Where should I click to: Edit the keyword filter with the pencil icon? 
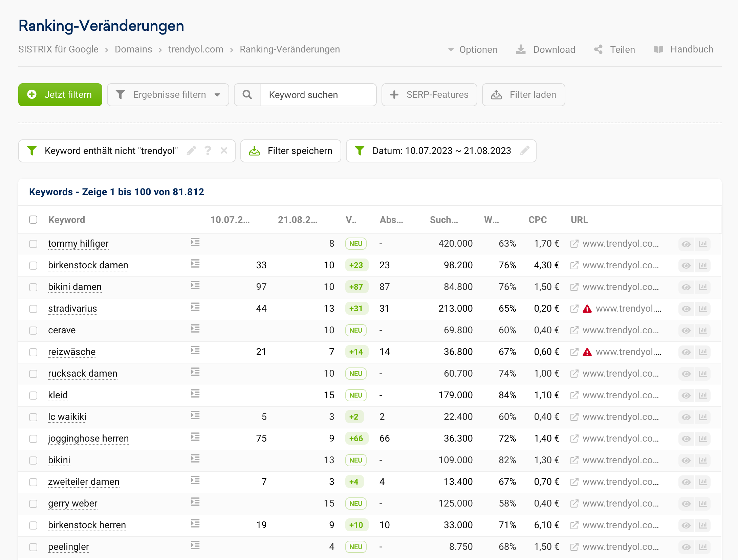click(191, 151)
